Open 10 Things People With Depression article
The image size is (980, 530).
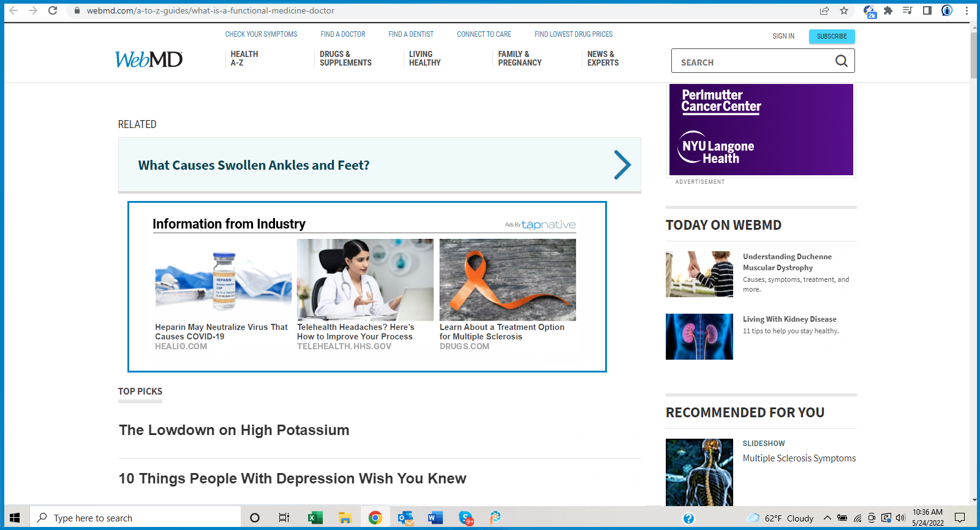[x=292, y=479]
